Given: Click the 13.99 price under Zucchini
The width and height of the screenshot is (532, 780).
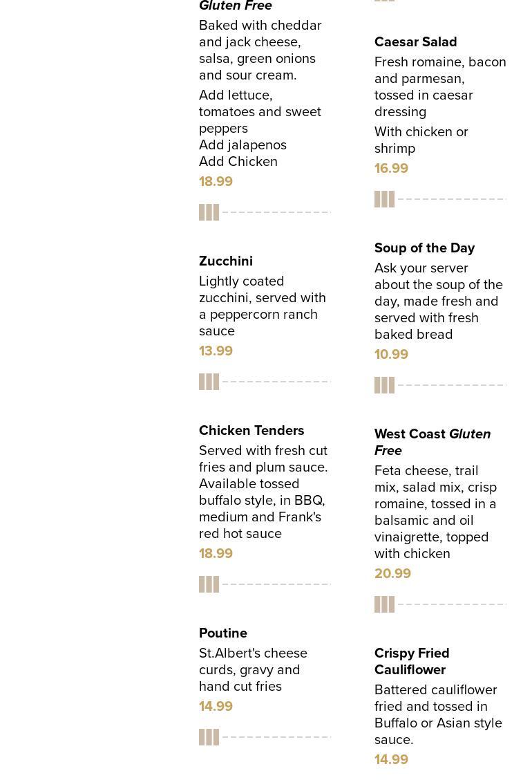Looking at the screenshot, I should 216,351.
